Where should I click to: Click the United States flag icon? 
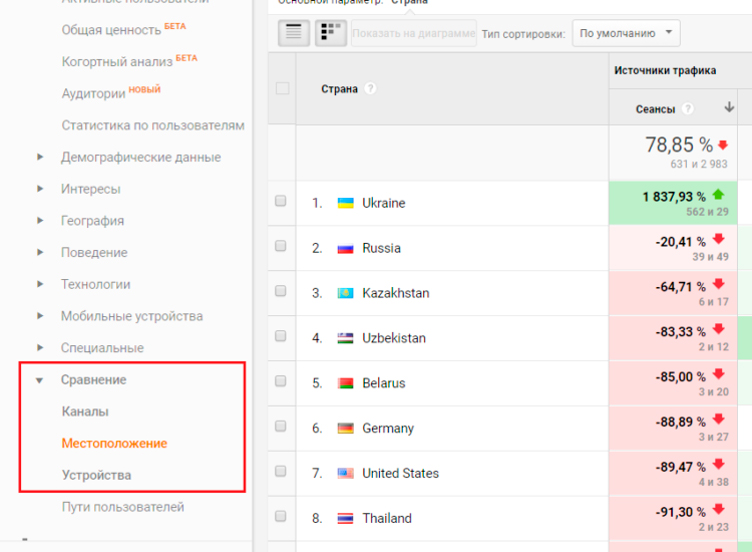coord(345,473)
